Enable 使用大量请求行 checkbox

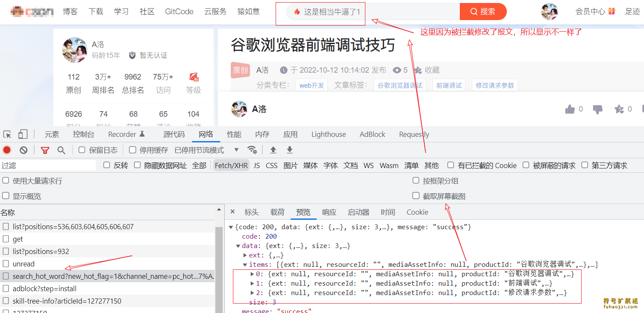click(x=6, y=180)
